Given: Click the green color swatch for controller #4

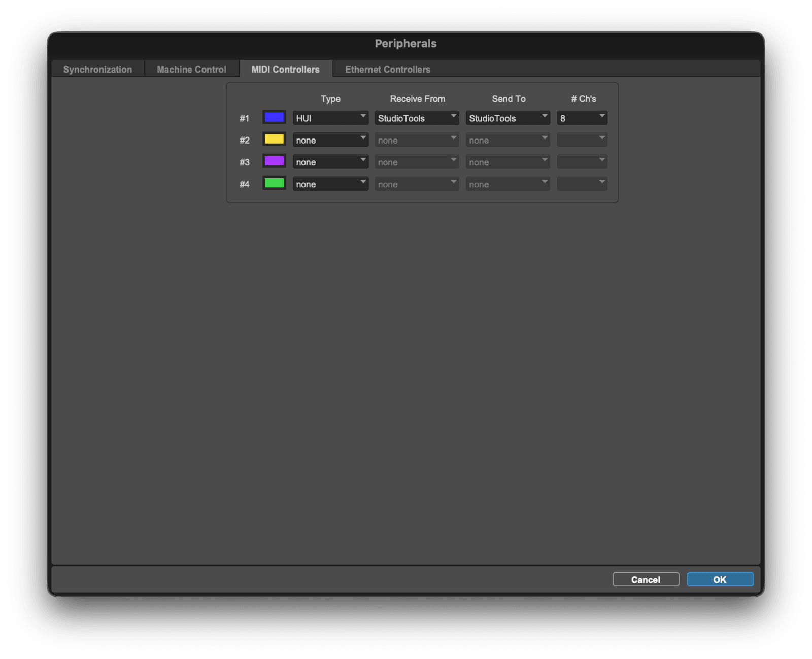Looking at the screenshot, I should [x=274, y=183].
